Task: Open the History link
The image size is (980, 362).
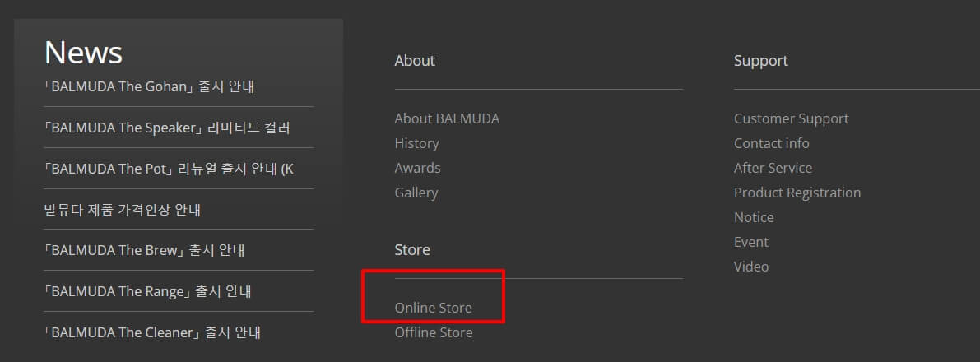Action: point(417,143)
